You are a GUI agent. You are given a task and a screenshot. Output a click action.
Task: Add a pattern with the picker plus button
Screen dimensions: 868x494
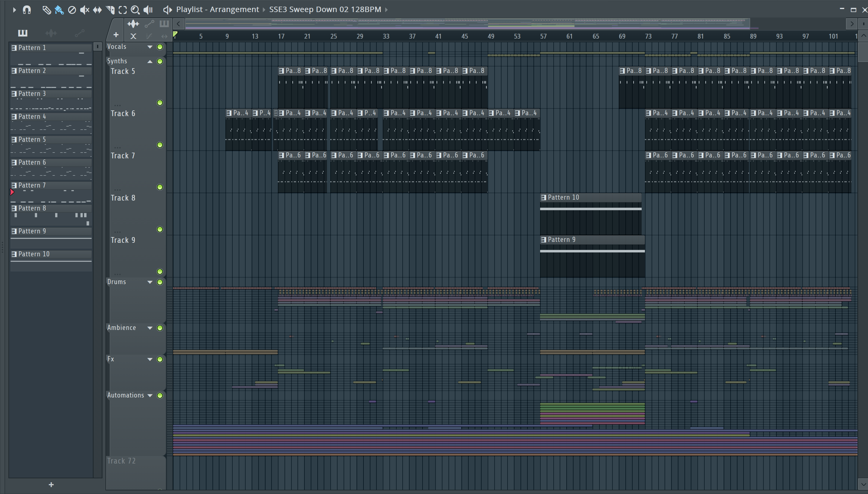(51, 485)
